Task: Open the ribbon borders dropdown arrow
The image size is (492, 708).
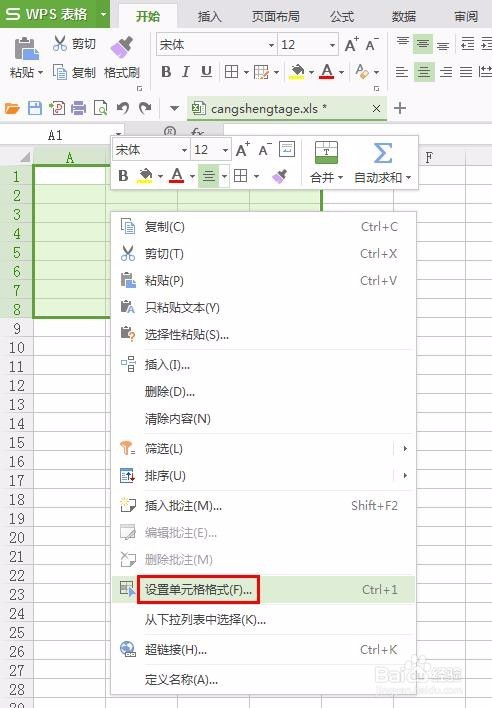Action: coord(246,72)
